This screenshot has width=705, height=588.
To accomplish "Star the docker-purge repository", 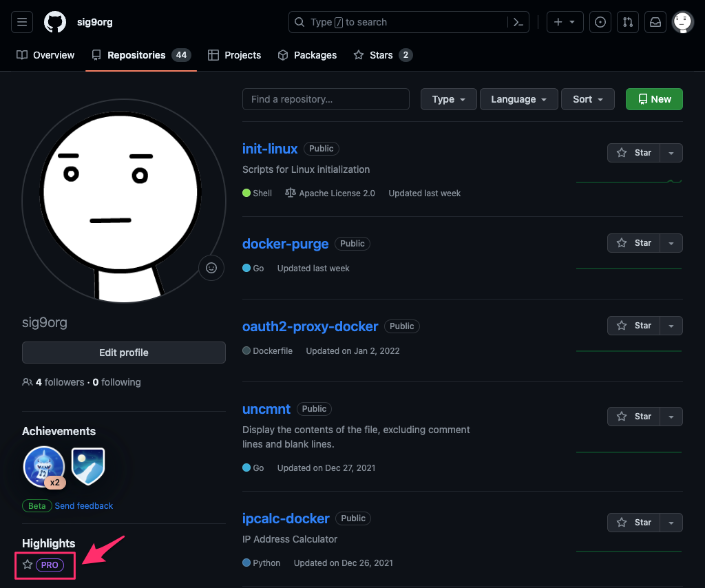I will tap(633, 243).
